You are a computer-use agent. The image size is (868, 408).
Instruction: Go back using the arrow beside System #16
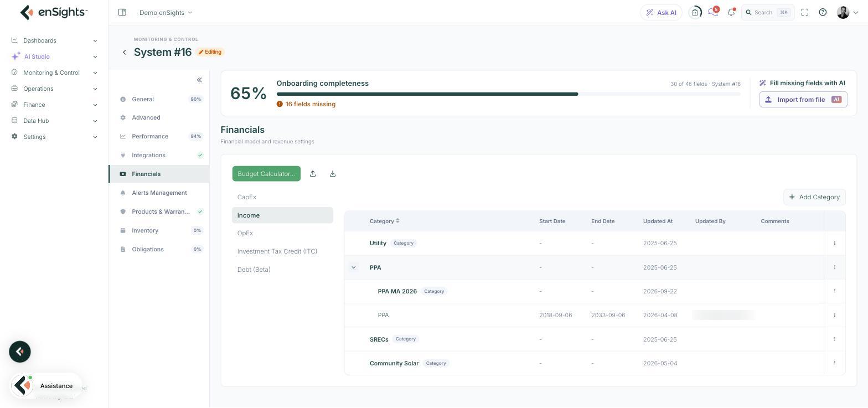125,52
